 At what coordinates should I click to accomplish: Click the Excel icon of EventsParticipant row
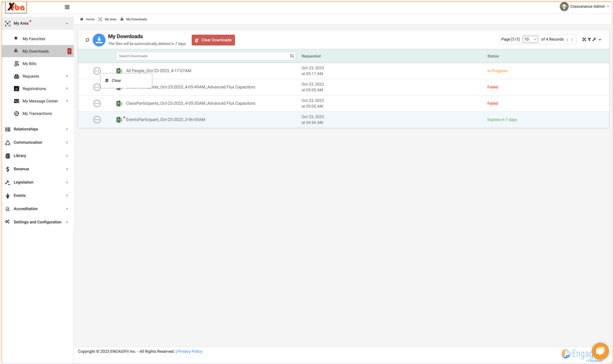(x=119, y=120)
